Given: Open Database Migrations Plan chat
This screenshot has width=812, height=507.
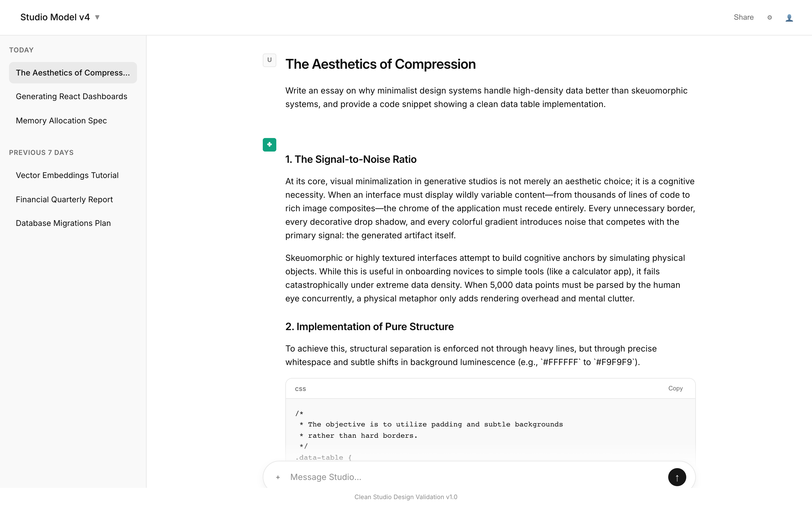Looking at the screenshot, I should pos(63,223).
